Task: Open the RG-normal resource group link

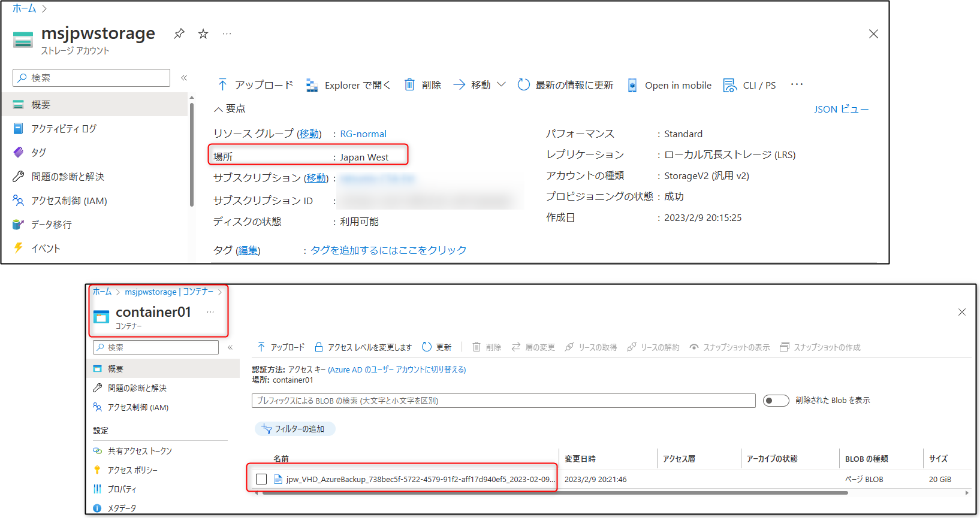Action: (x=363, y=134)
